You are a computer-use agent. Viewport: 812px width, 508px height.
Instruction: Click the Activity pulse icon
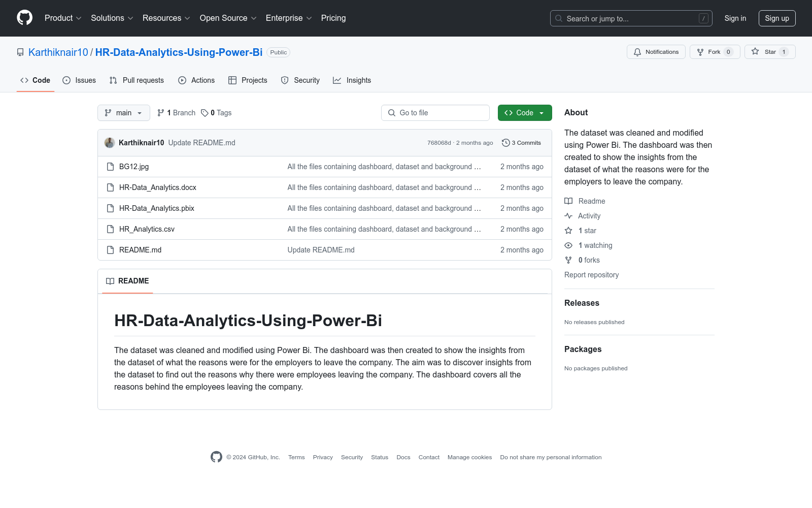pyautogui.click(x=568, y=216)
